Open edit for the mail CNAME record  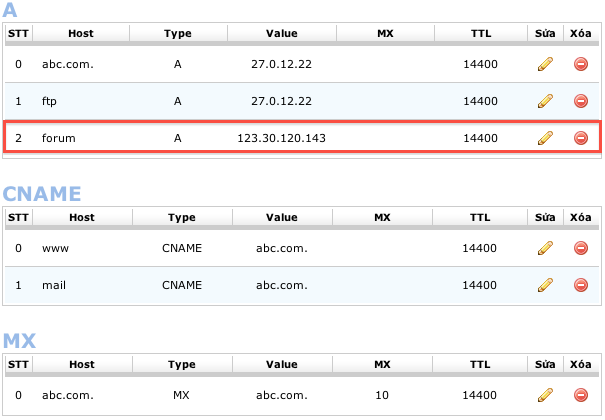545,285
